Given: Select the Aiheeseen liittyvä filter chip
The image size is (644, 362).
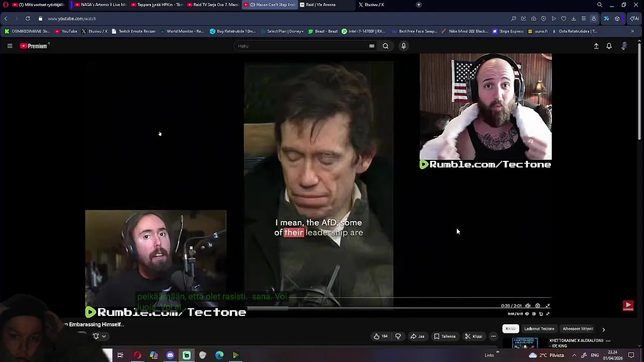Looking at the screenshot, I should [578, 329].
